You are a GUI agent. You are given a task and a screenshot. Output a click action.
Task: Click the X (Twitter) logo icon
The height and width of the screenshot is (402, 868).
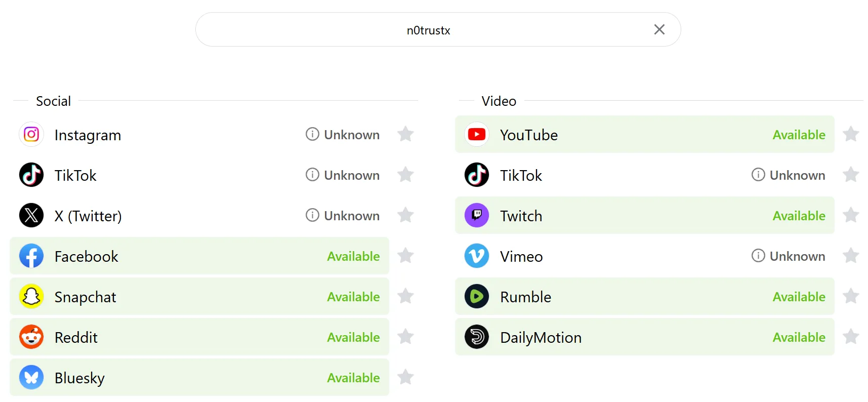click(31, 215)
